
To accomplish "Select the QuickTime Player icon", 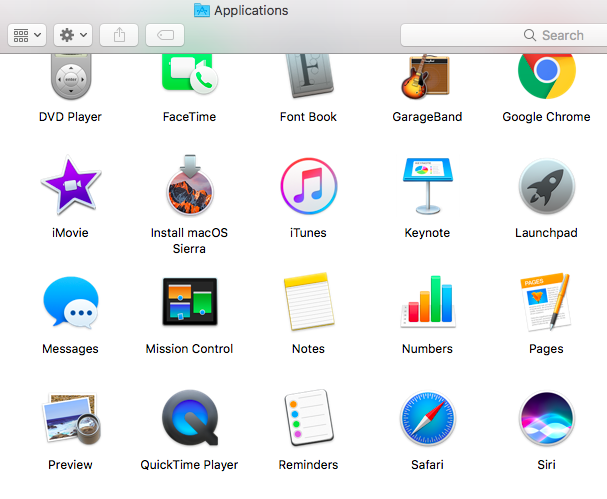I will (189, 419).
